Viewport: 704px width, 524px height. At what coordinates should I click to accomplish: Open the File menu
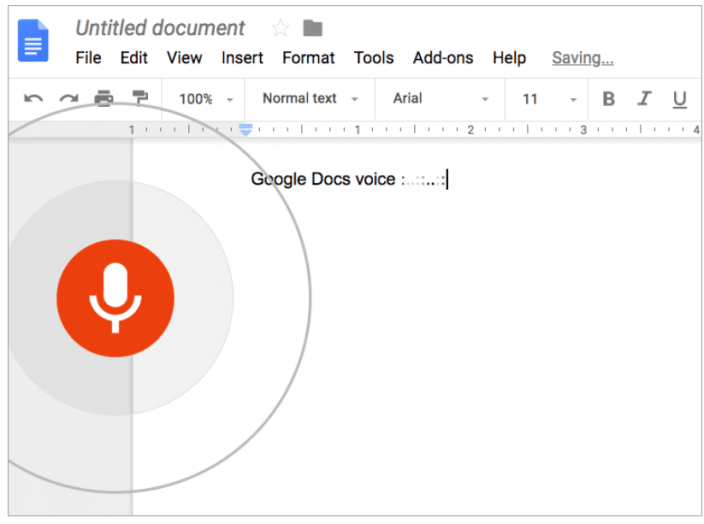point(88,58)
